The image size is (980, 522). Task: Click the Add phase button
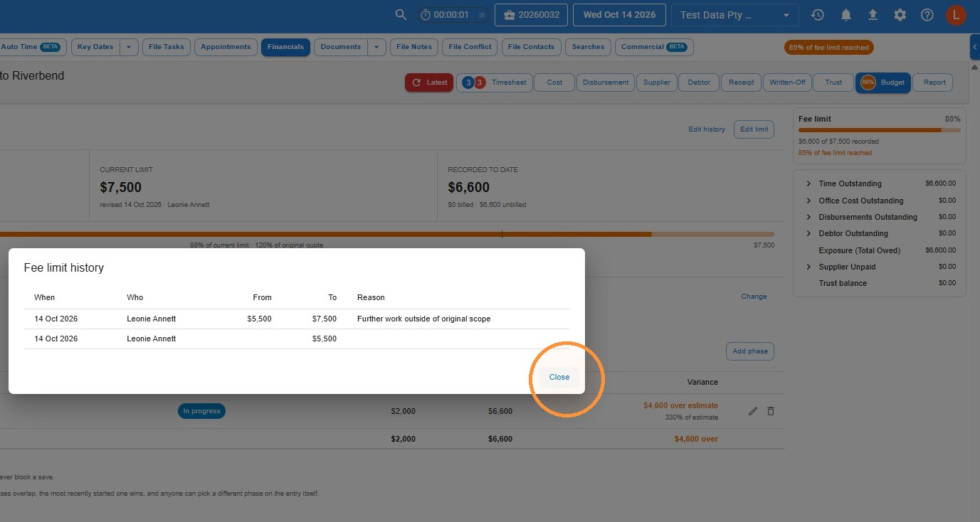tap(750, 351)
